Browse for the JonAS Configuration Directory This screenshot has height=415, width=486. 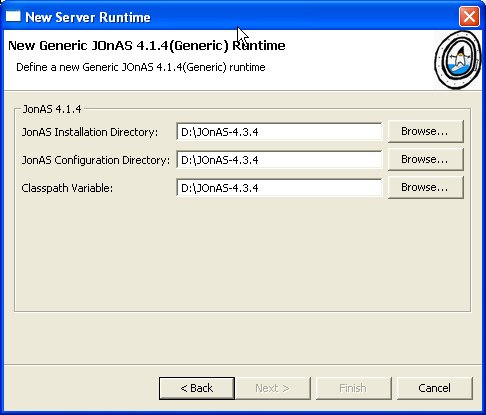pyautogui.click(x=426, y=159)
